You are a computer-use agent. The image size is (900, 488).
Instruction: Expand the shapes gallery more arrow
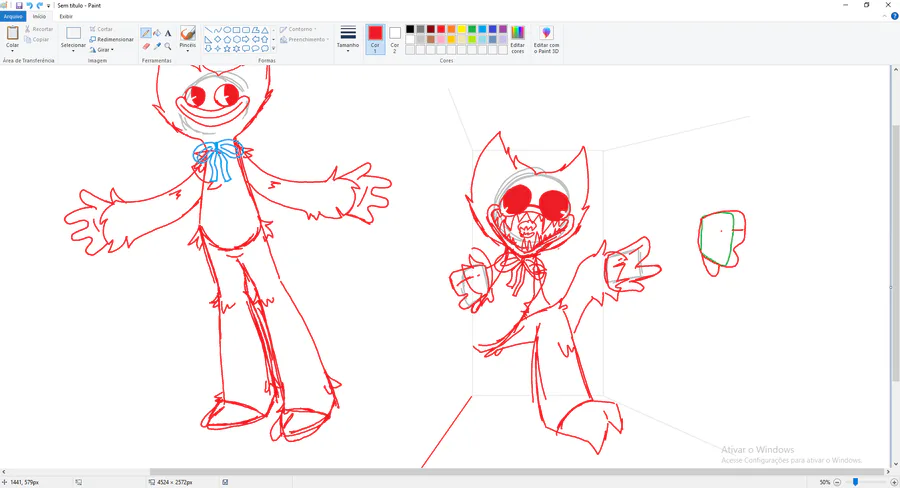(273, 49)
